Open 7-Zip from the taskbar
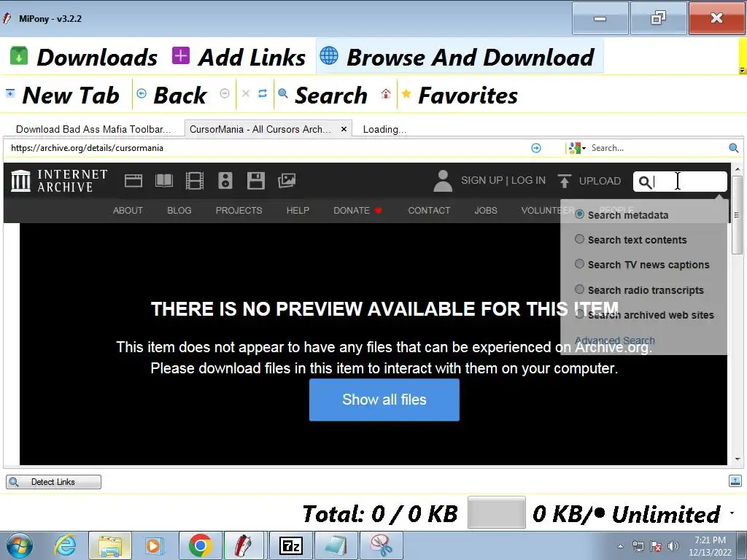This screenshot has height=560, width=747. [x=290, y=545]
